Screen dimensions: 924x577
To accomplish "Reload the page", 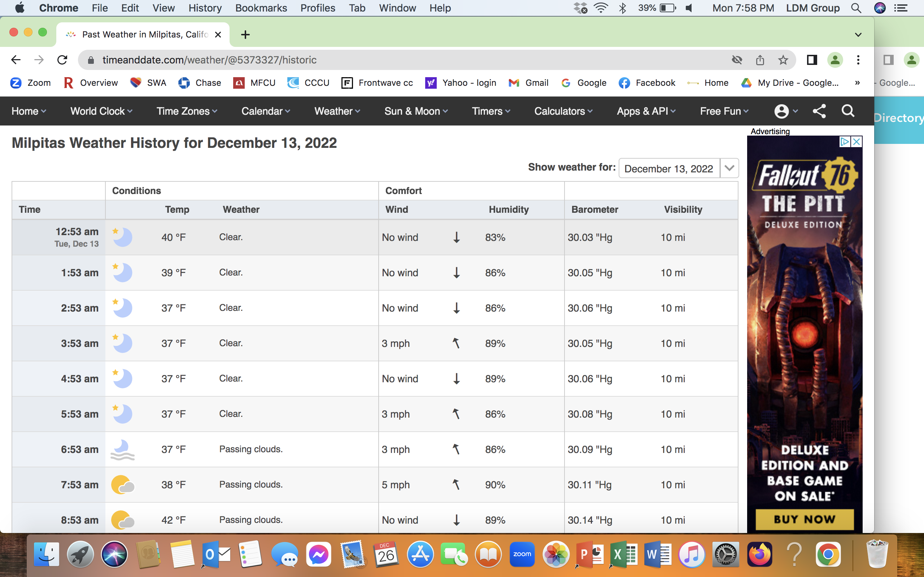I will click(62, 60).
